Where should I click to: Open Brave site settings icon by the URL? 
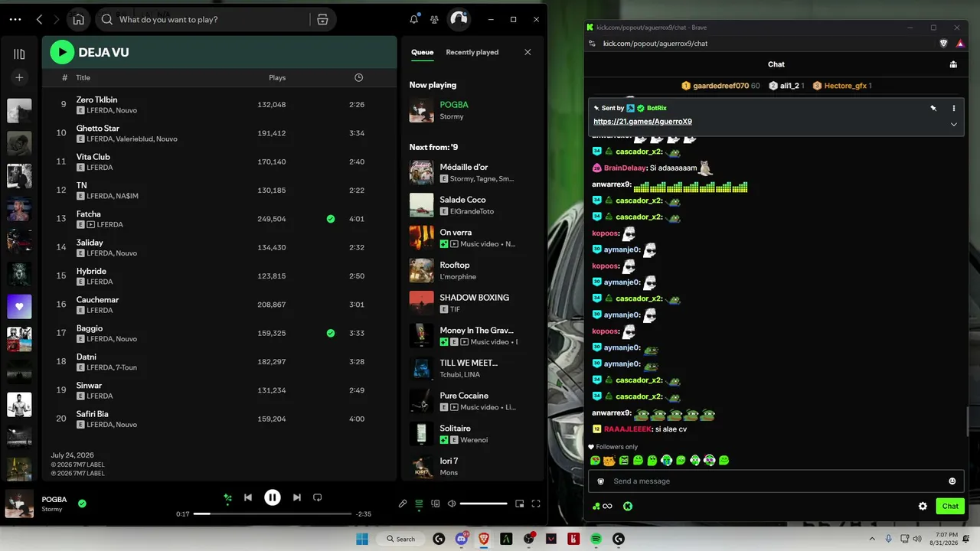pyautogui.click(x=592, y=44)
